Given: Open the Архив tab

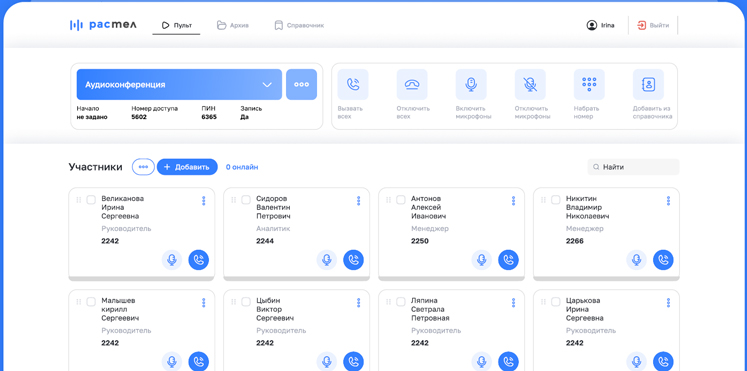Looking at the screenshot, I should tap(232, 25).
